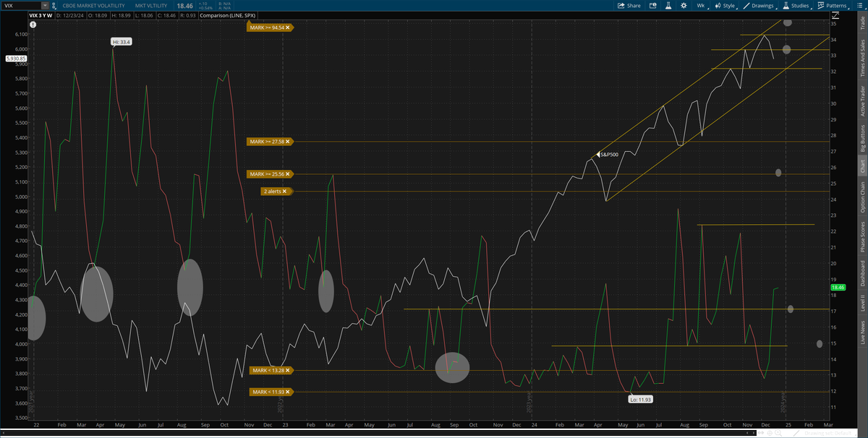Remove the MARK >= 27.58 alert

point(288,142)
